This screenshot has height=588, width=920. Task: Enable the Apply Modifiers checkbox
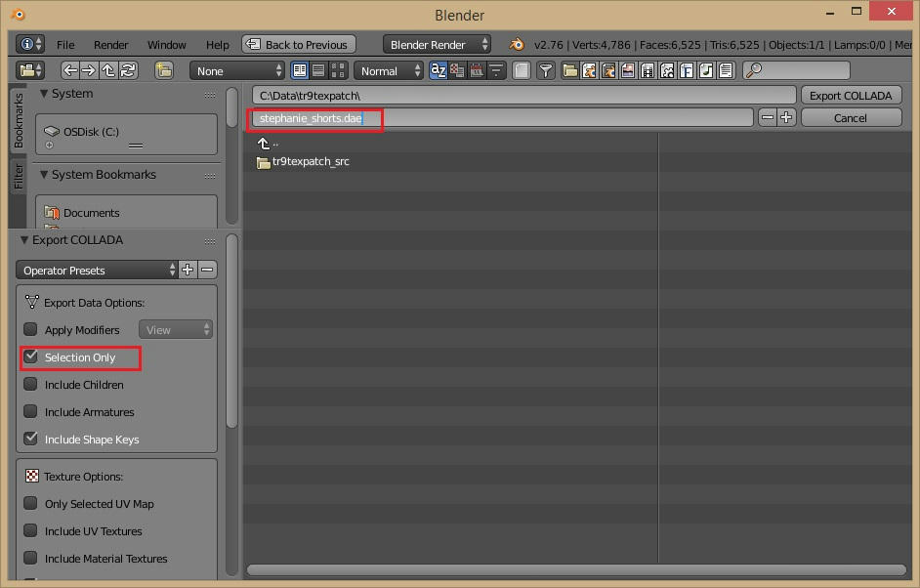click(x=30, y=329)
